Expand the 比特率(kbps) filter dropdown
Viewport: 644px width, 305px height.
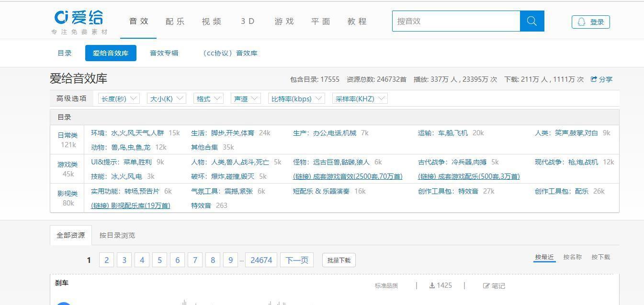pos(296,98)
